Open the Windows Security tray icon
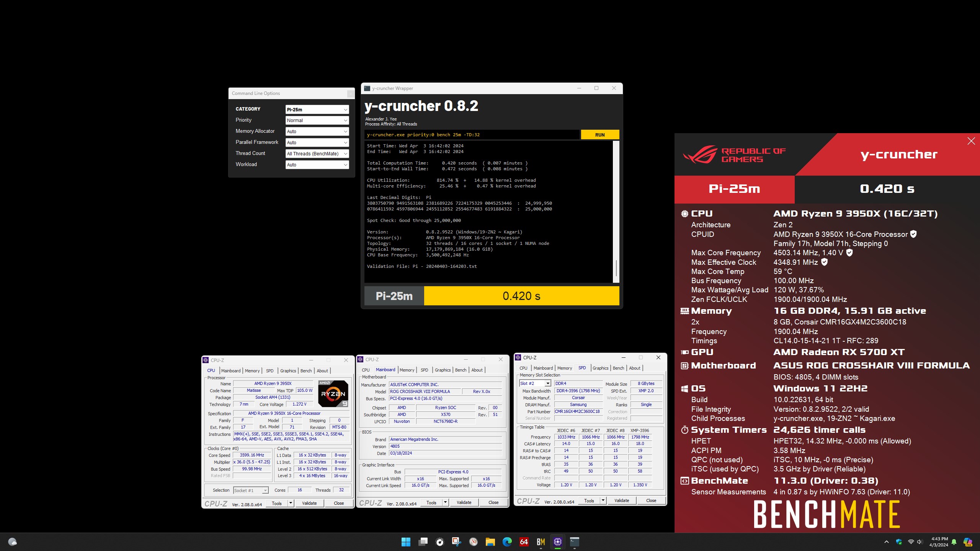Screen dimensions: 980x551 point(898,542)
